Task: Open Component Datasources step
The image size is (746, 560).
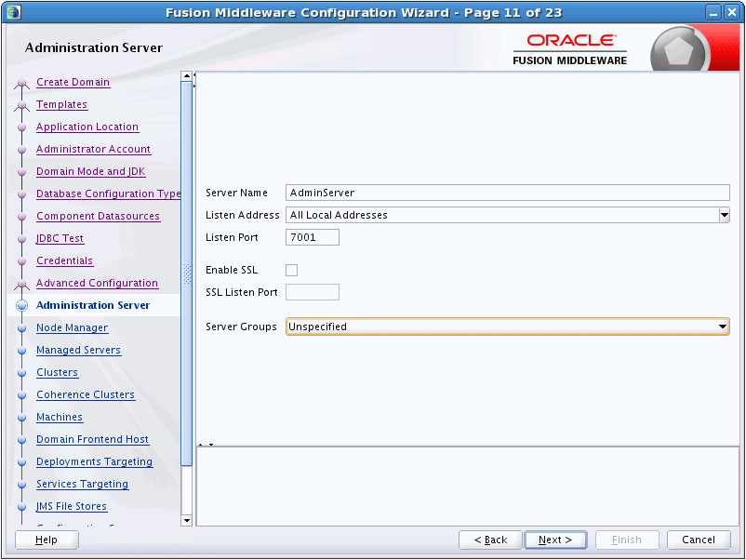Action: (98, 216)
